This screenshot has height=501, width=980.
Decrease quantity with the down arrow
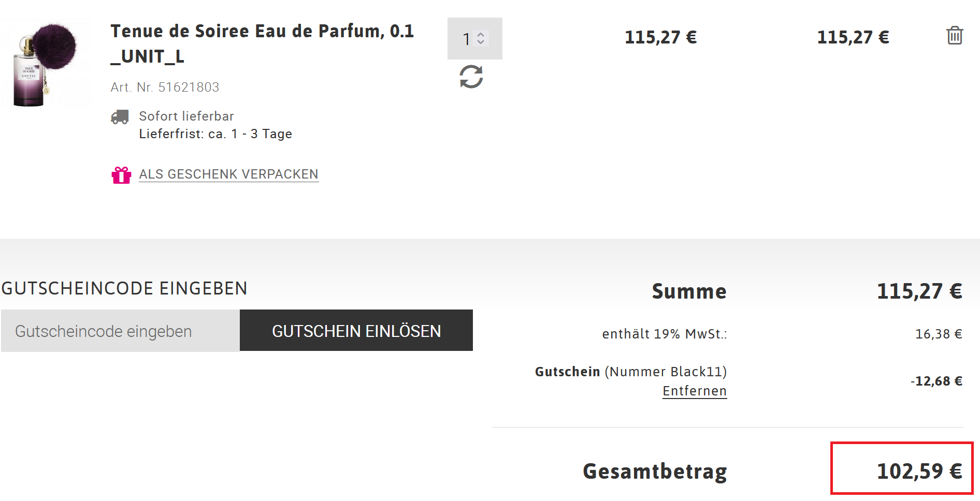click(481, 42)
